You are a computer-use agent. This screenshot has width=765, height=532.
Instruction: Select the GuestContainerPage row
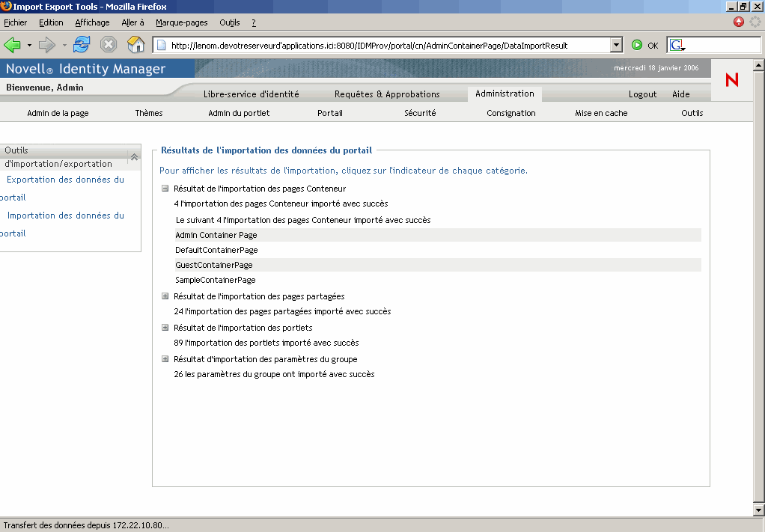pyautogui.click(x=438, y=266)
